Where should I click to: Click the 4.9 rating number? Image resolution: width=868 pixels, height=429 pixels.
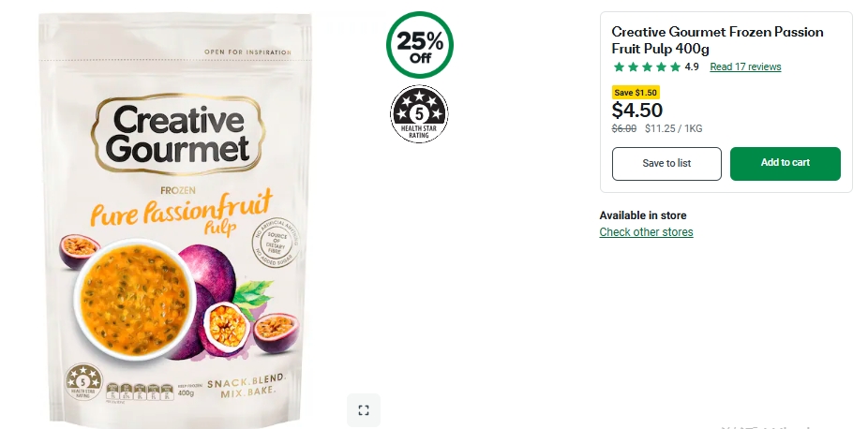[692, 67]
